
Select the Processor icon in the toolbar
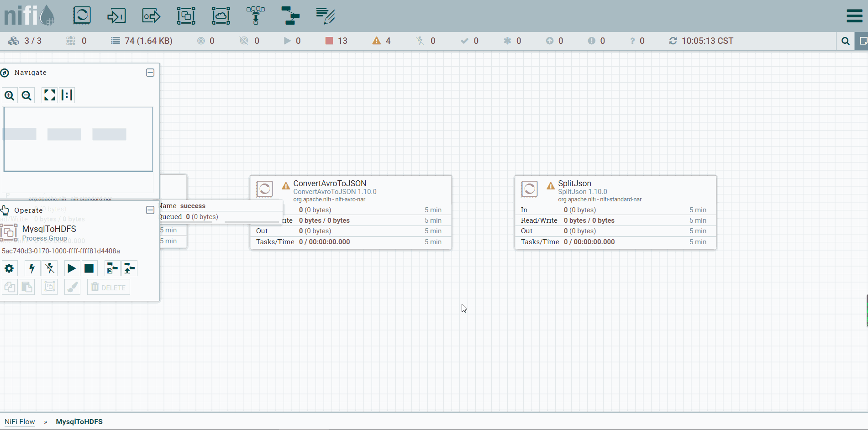82,16
